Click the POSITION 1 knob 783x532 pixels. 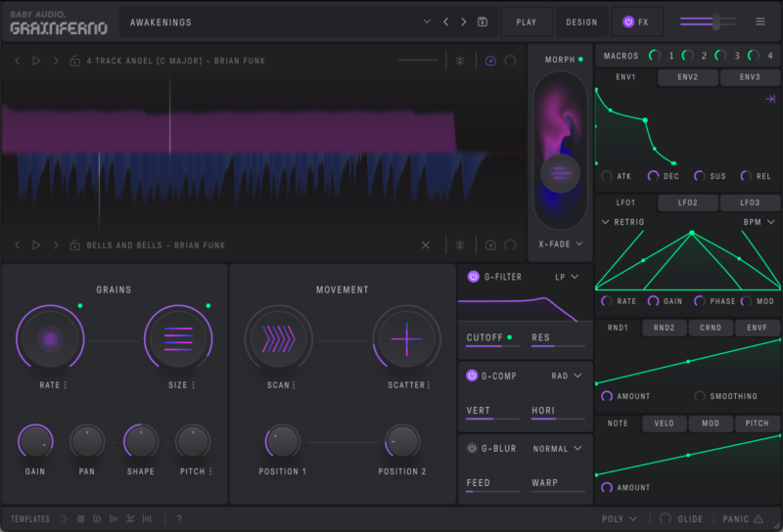click(x=282, y=442)
